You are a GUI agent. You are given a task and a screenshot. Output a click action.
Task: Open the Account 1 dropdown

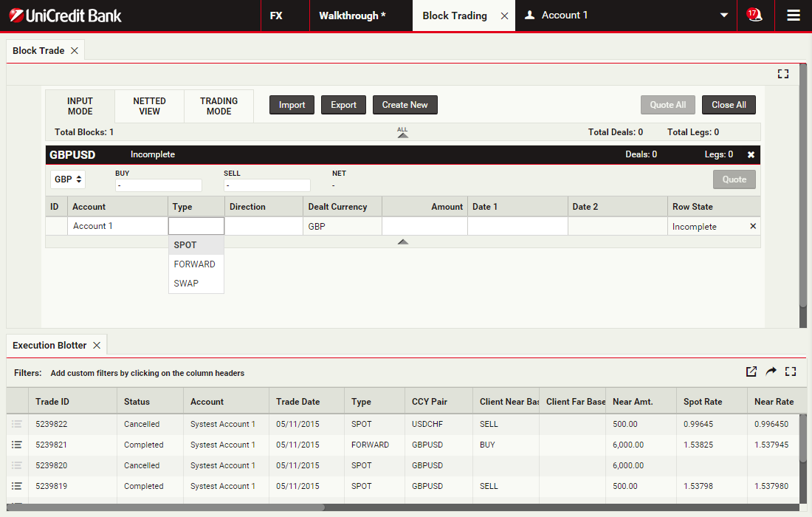[x=724, y=16]
